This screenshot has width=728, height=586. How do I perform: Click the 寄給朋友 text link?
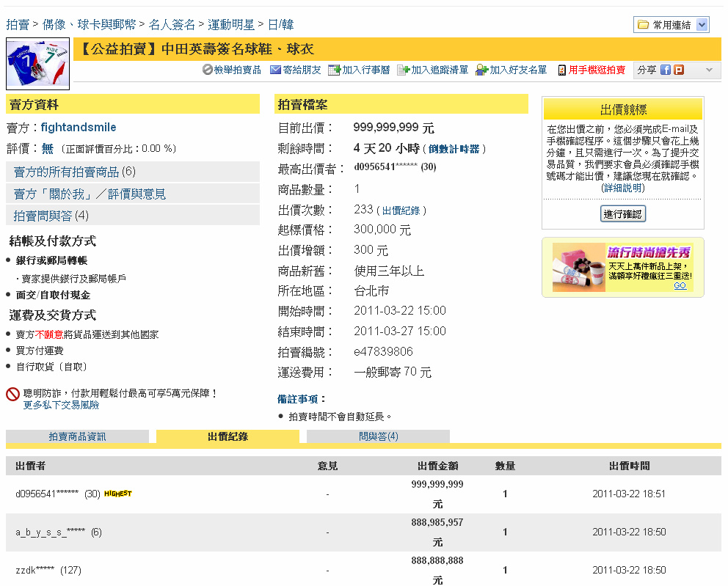click(x=302, y=70)
